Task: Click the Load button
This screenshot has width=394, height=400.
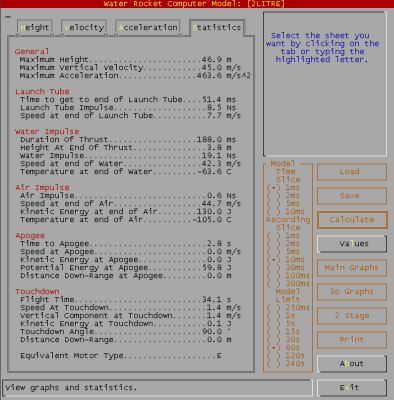Action: point(352,172)
